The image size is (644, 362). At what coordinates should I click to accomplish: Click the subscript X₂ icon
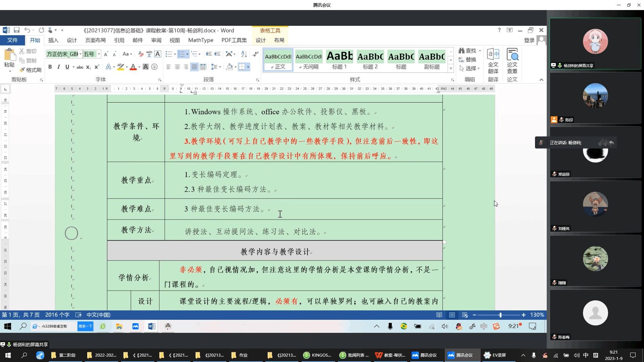[88, 67]
